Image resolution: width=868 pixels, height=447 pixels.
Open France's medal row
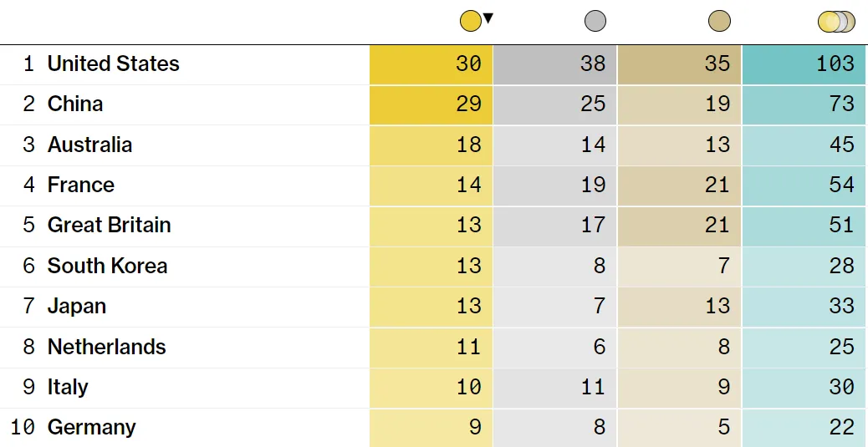point(81,185)
